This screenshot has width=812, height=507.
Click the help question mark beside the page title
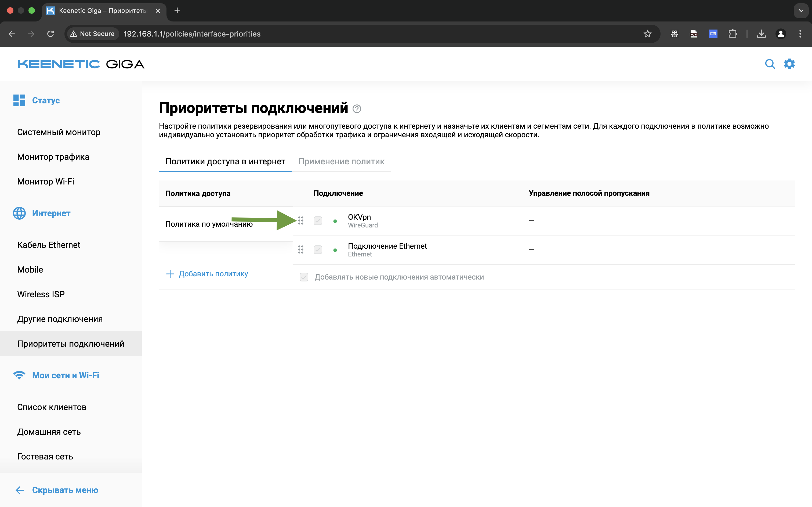coord(357,108)
